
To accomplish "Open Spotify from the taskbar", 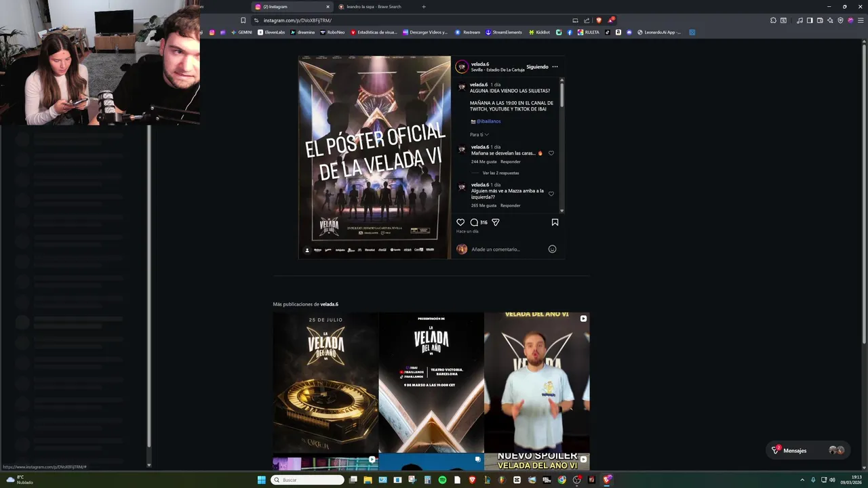I will pyautogui.click(x=442, y=480).
